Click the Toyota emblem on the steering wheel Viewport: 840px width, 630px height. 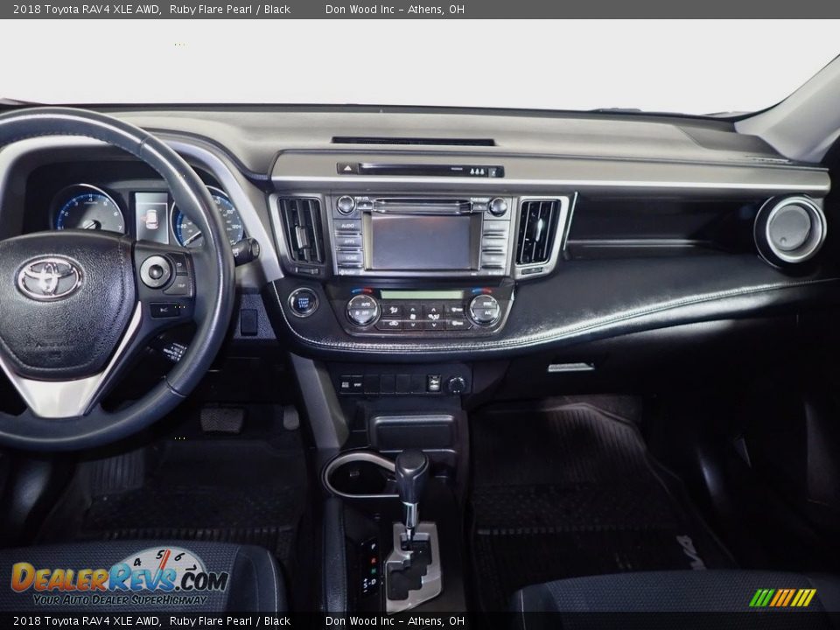tap(49, 278)
